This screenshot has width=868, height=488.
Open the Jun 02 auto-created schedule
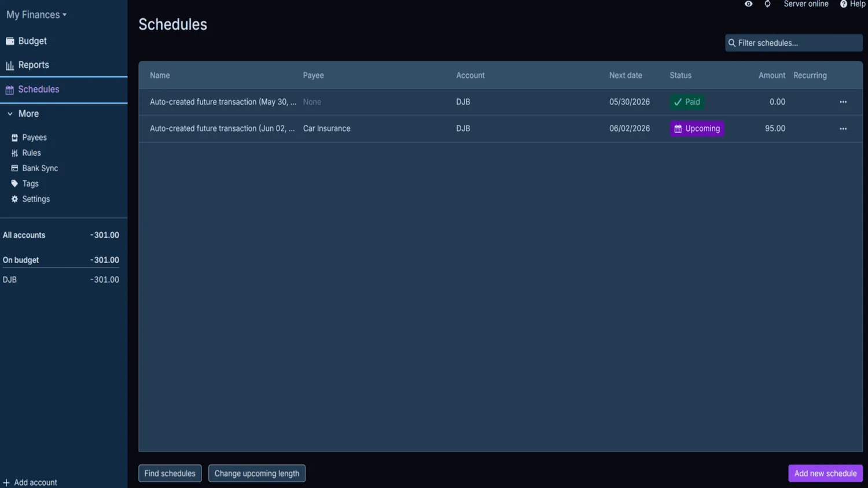[222, 128]
